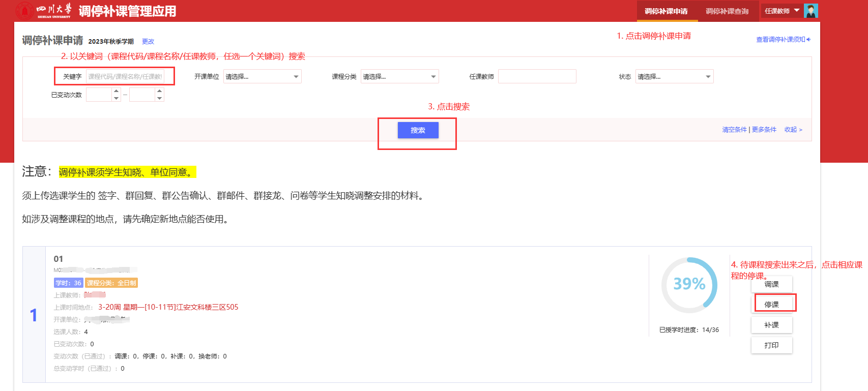Viewport: 868px width, 391px height.
Task: Open the 课程分类 dropdown
Action: click(399, 77)
